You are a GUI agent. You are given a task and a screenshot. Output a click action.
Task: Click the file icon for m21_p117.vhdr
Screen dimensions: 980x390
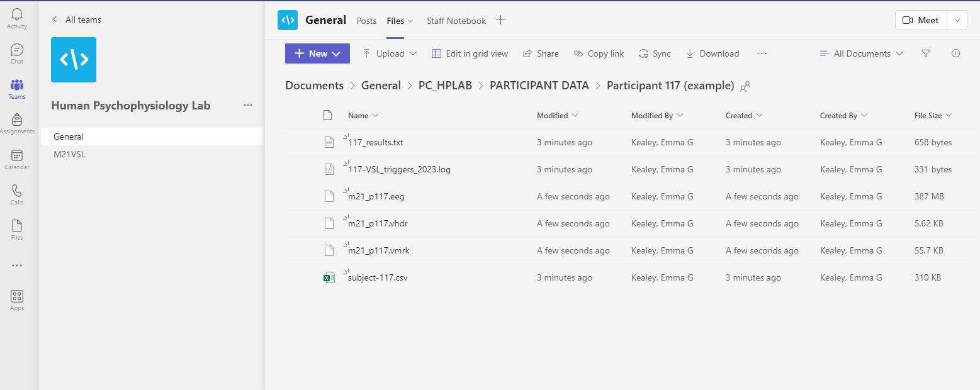click(329, 223)
